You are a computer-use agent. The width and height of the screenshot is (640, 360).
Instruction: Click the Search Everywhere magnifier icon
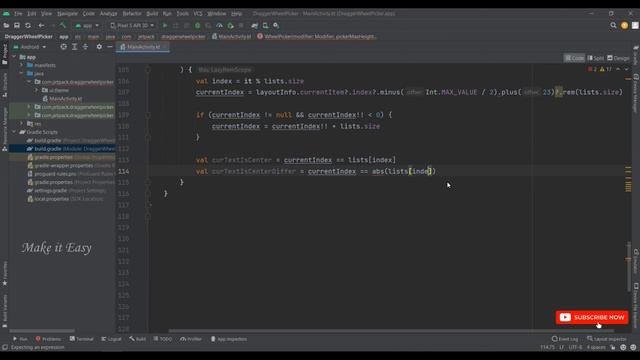coord(613,25)
